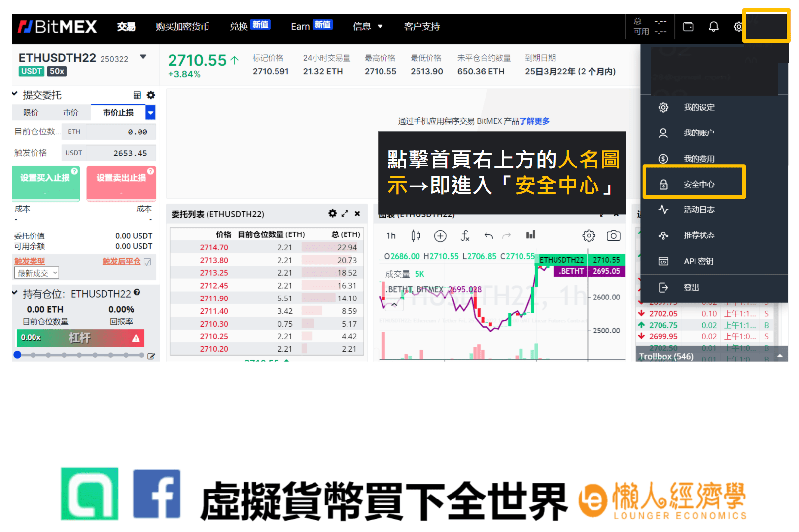Expand the Trollbox panel
Image resolution: width=799 pixels, height=532 pixels.
pos(780,356)
